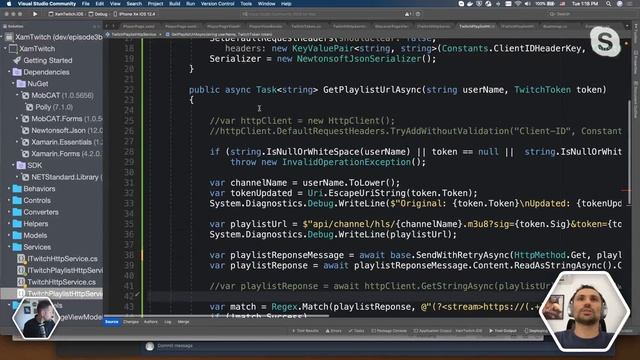Image resolution: width=640 pixels, height=360 pixels.
Task: Open the Build menu
Action: click(175, 4)
